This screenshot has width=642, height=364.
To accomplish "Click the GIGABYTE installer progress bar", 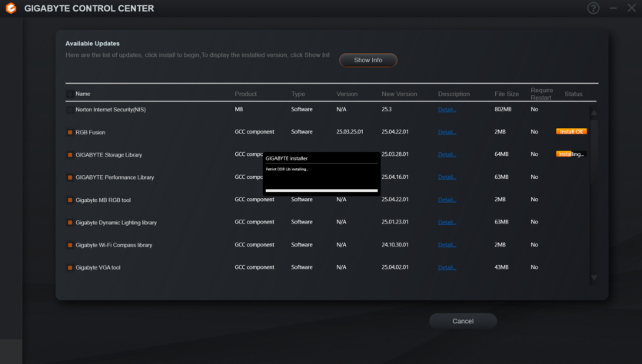I will pos(321,190).
